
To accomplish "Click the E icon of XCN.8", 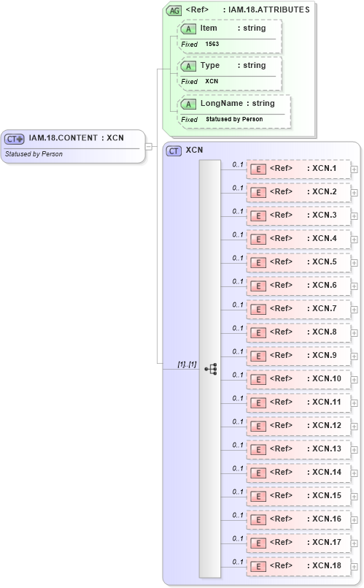I will [x=258, y=332].
